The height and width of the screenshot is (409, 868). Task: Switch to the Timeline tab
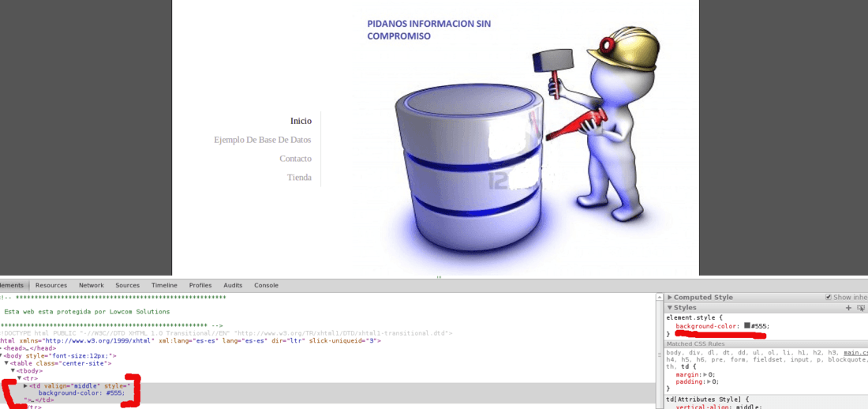coord(164,285)
